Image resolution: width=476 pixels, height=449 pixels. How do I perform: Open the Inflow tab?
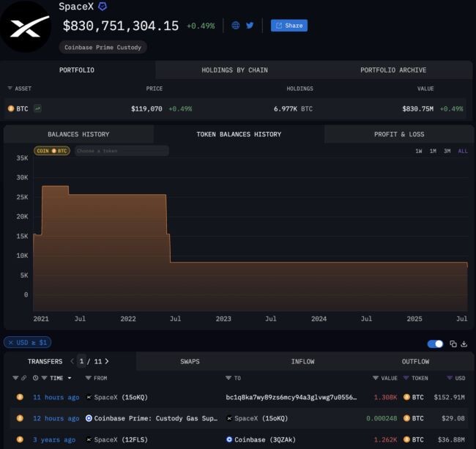(302, 362)
